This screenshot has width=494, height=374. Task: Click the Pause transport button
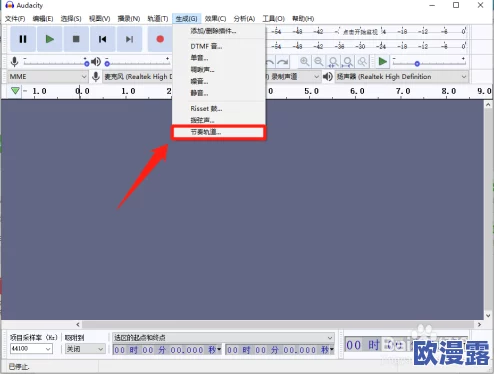click(23, 39)
